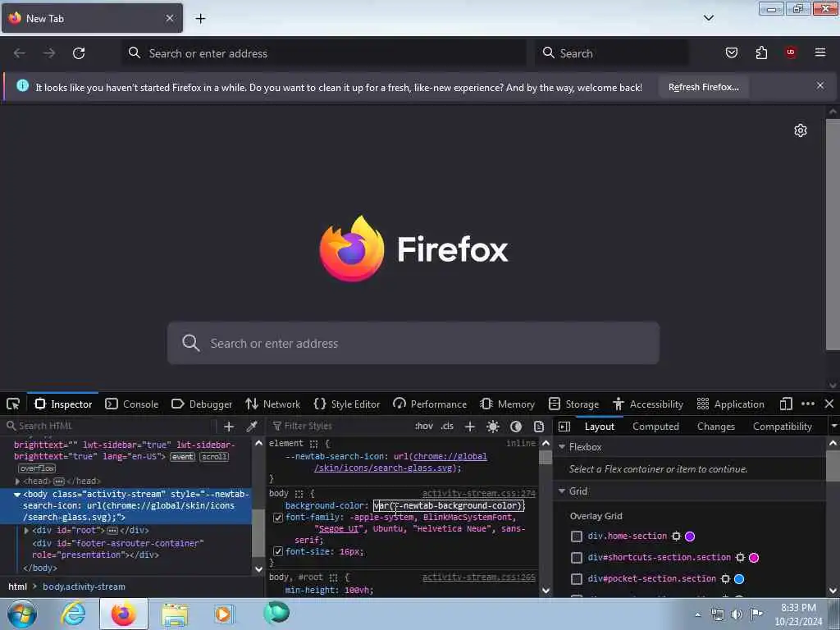This screenshot has width=840, height=630.
Task: Click magenta color swatch for shortcuts-section
Action: (754, 558)
